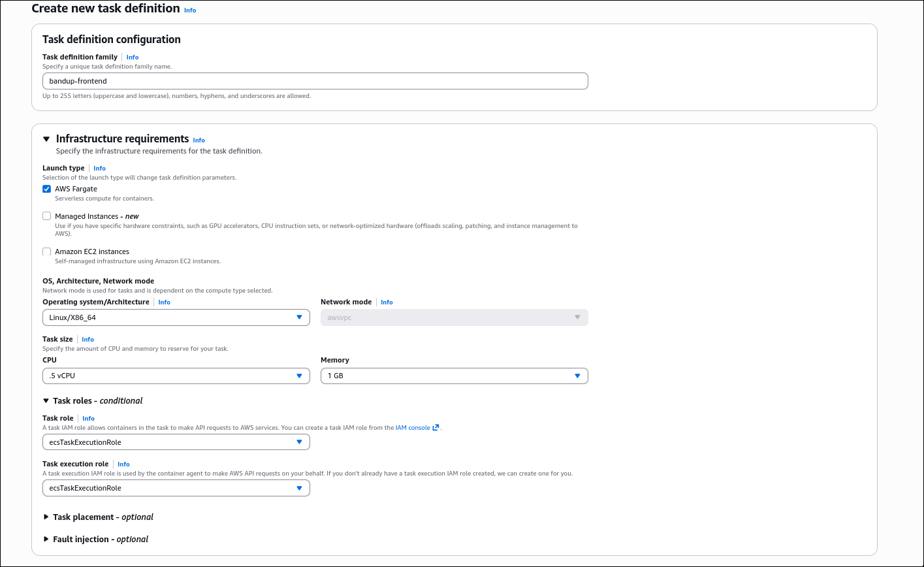
Task: Click the task definition family text field
Action: click(x=315, y=80)
